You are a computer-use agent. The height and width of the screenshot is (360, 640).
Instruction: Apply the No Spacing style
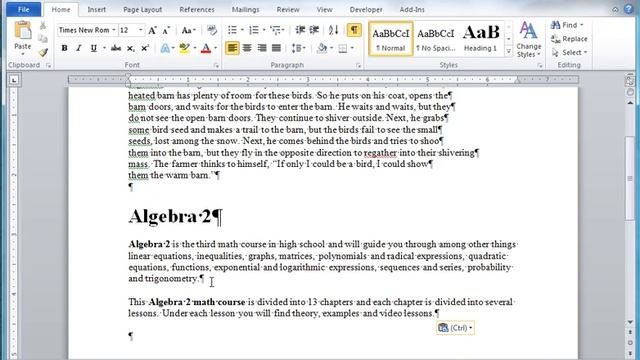(x=436, y=39)
